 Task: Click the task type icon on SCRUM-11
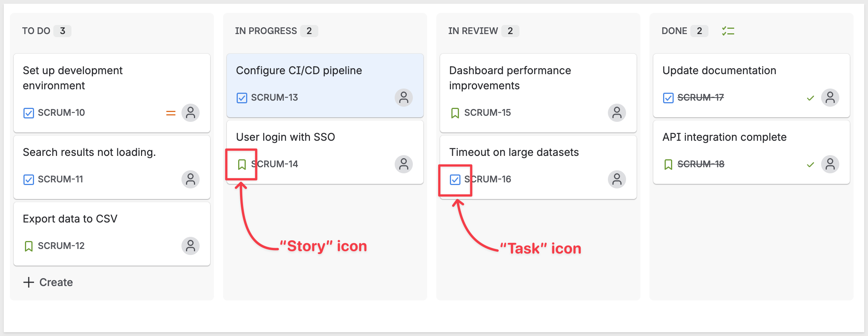[29, 179]
